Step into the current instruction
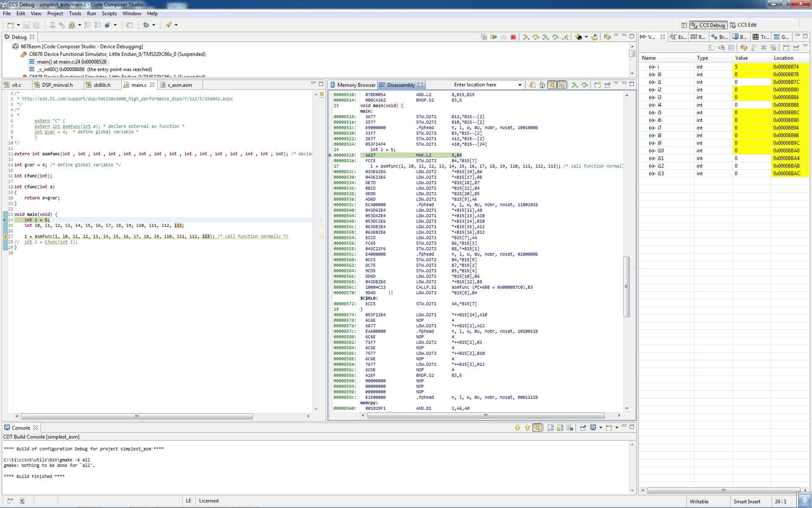The height and width of the screenshot is (508, 812). 526,37
